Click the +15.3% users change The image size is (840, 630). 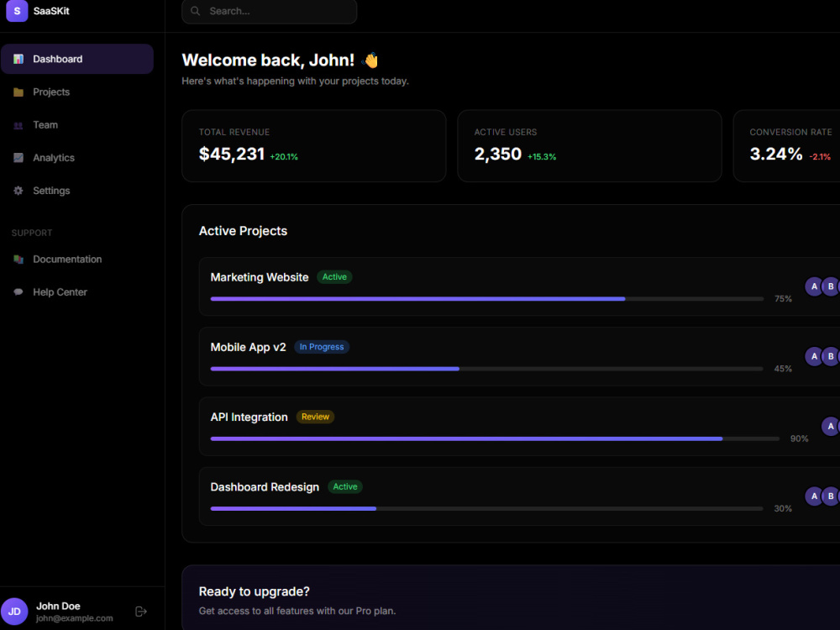(x=542, y=157)
